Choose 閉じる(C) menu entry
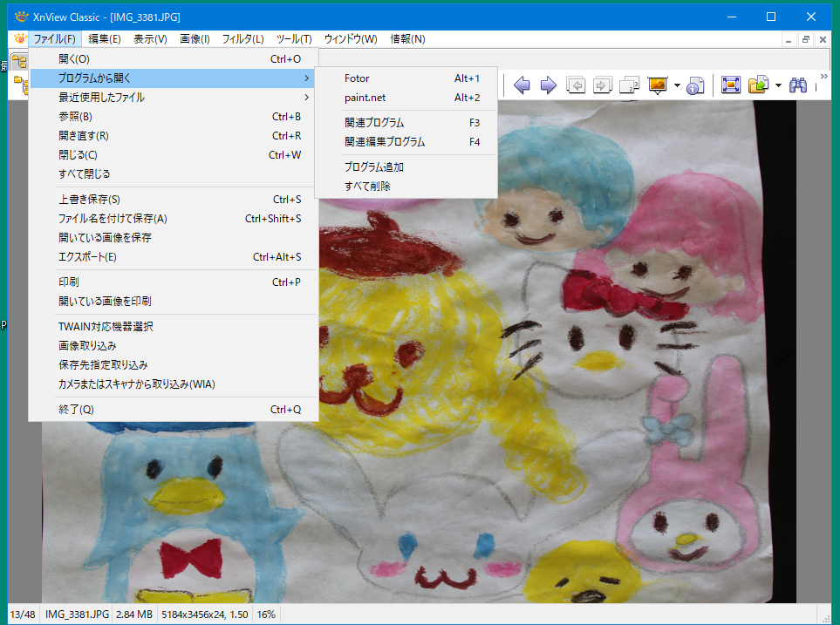The image size is (840, 625). pos(173,155)
